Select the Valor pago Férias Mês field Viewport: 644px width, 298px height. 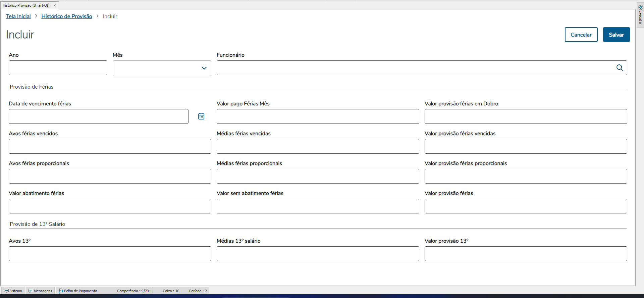[318, 116]
